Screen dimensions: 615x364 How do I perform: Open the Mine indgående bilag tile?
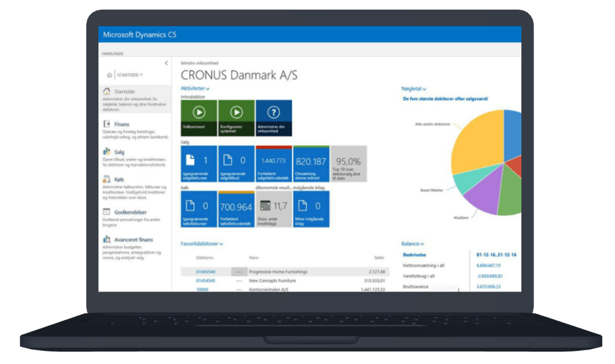312,209
